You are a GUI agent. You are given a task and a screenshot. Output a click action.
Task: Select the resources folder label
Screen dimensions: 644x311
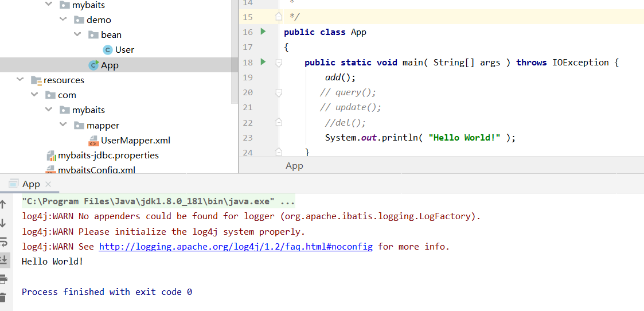click(64, 80)
